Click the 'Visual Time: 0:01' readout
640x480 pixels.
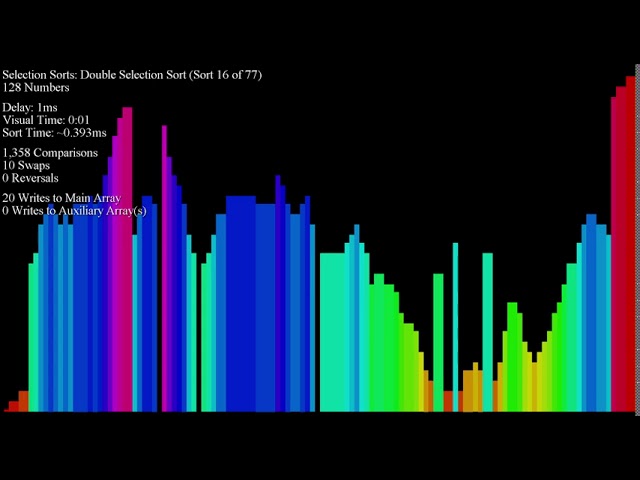click(x=46, y=120)
